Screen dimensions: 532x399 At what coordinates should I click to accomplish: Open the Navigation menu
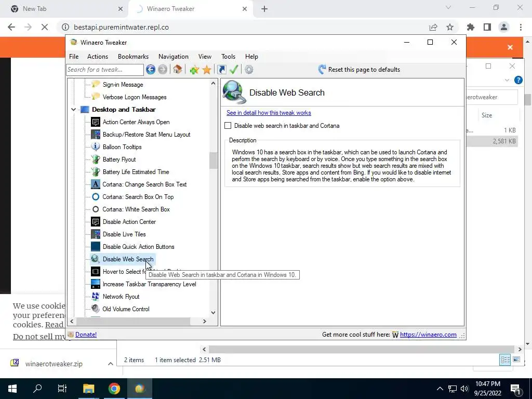(x=174, y=57)
